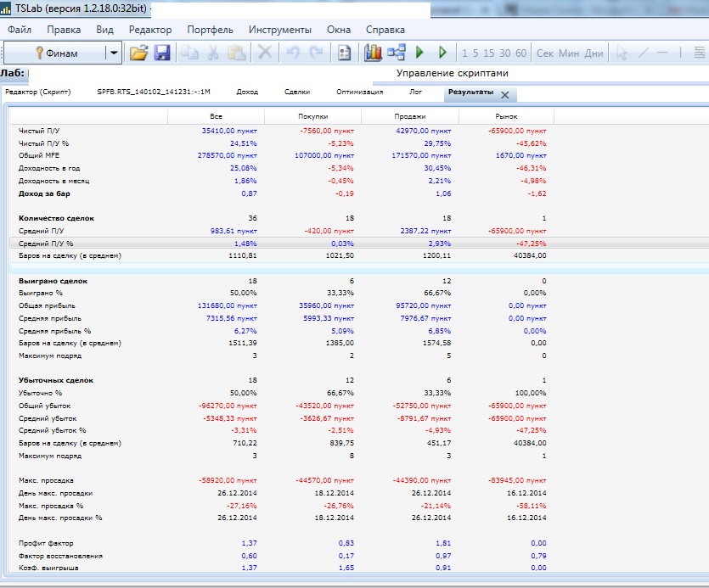Switch to the Сделки tab
The height and width of the screenshot is (588, 709).
(x=297, y=92)
